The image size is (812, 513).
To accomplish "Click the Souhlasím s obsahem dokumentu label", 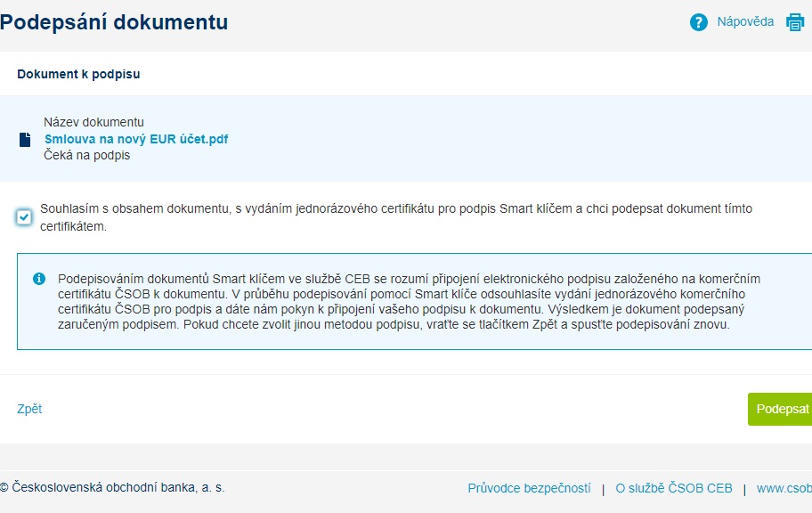I will coord(396,217).
